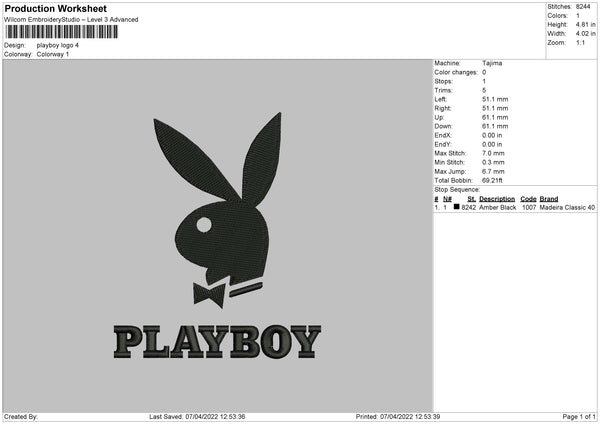Click zoom value '1:1'
This screenshot has width=600, height=424.
[580, 42]
